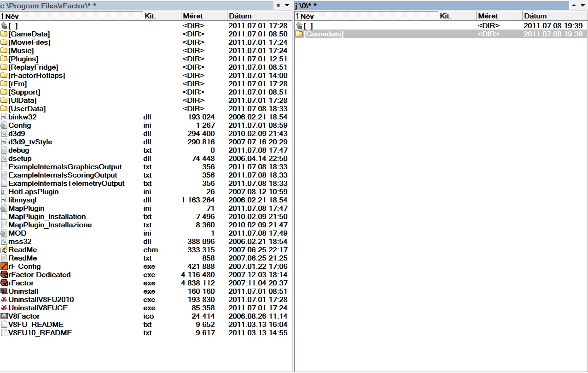The width and height of the screenshot is (588, 373).
Task: Select the dsetup file name
Action: click(20, 159)
